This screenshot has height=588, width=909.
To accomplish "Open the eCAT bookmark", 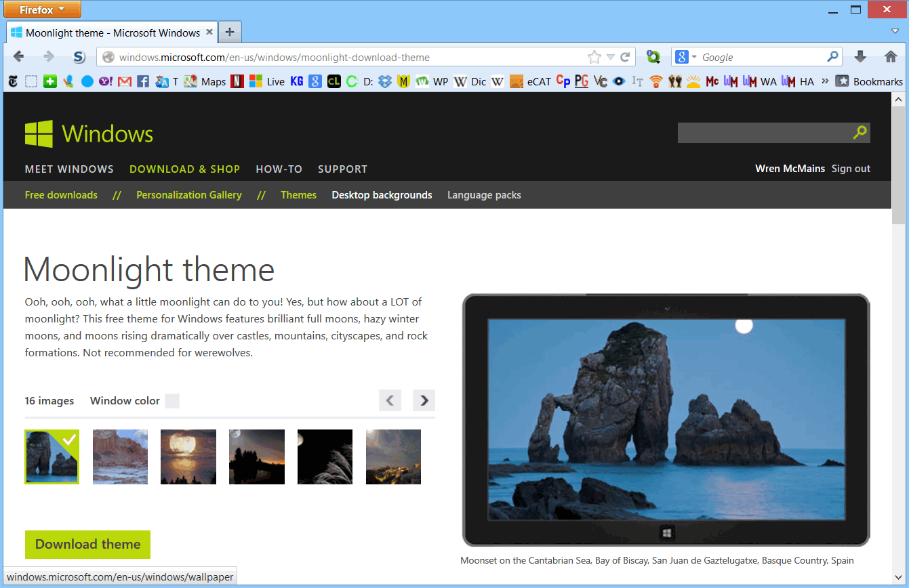I will 531,81.
